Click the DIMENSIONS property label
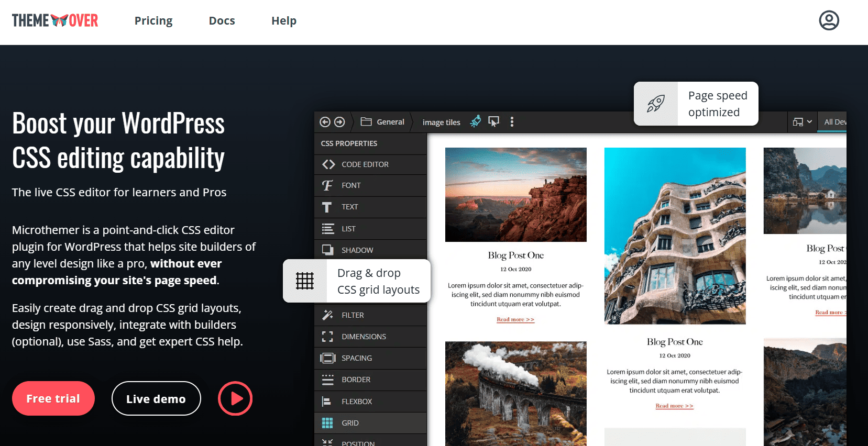This screenshot has height=446, width=868. 364,337
